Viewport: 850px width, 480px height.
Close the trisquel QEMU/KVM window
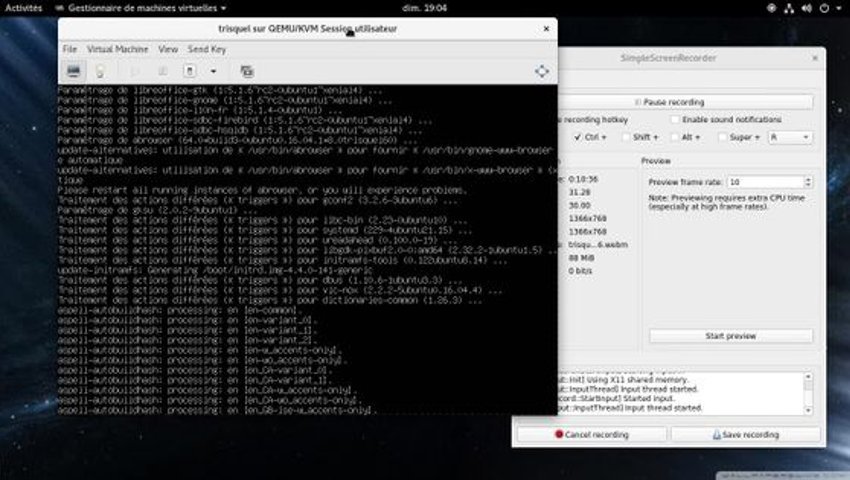(x=546, y=29)
